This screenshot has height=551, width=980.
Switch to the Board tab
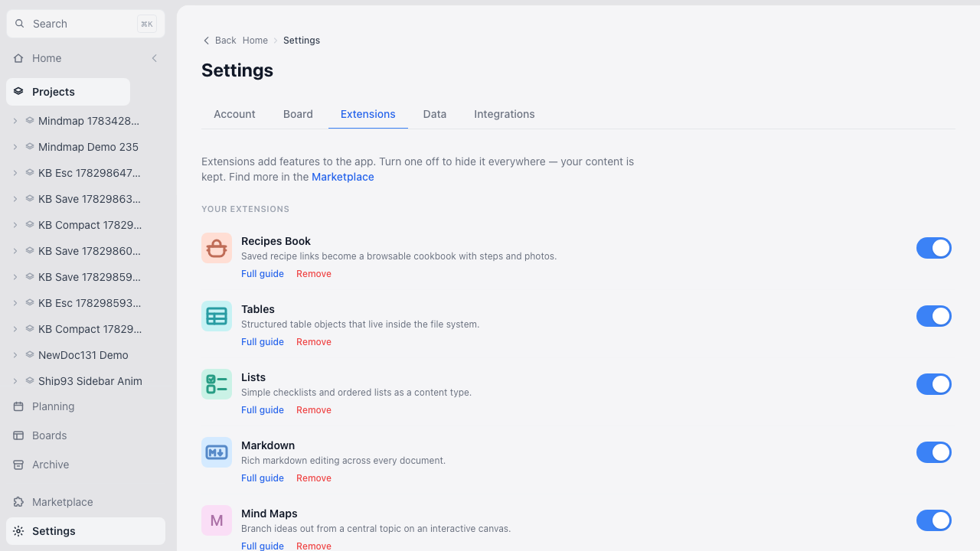[x=298, y=114]
